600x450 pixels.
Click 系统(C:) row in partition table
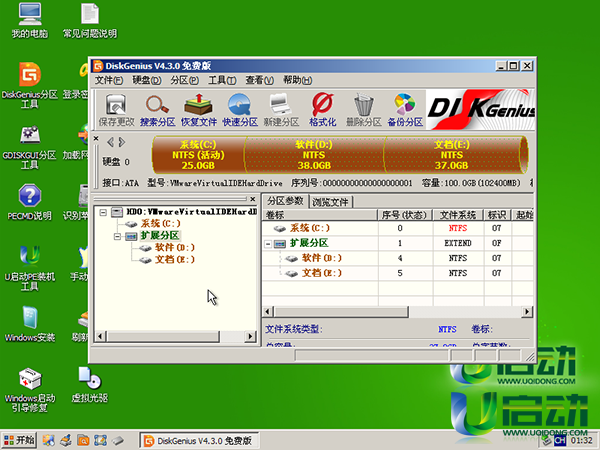click(x=398, y=228)
